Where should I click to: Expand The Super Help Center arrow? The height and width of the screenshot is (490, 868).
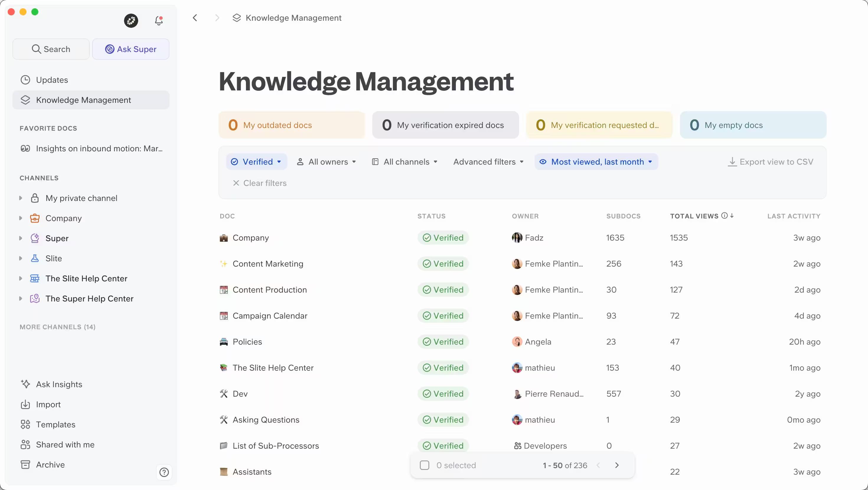pyautogui.click(x=21, y=298)
